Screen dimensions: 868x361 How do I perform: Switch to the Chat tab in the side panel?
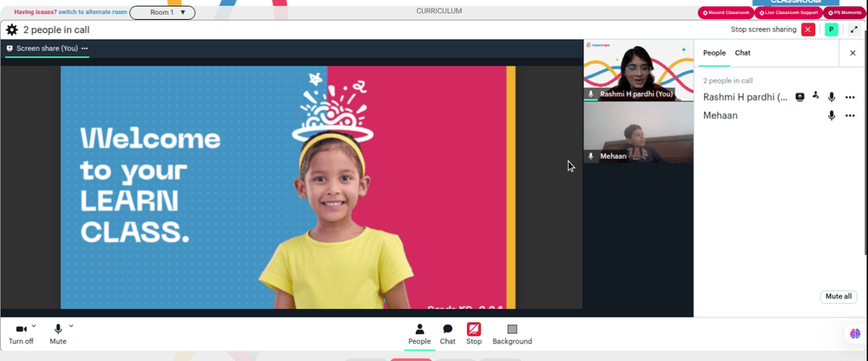pyautogui.click(x=743, y=53)
